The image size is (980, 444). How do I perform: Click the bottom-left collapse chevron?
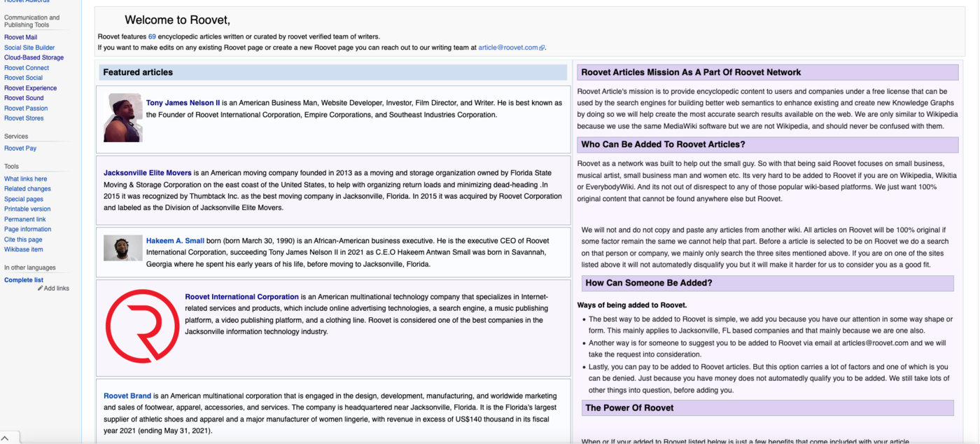(6, 438)
